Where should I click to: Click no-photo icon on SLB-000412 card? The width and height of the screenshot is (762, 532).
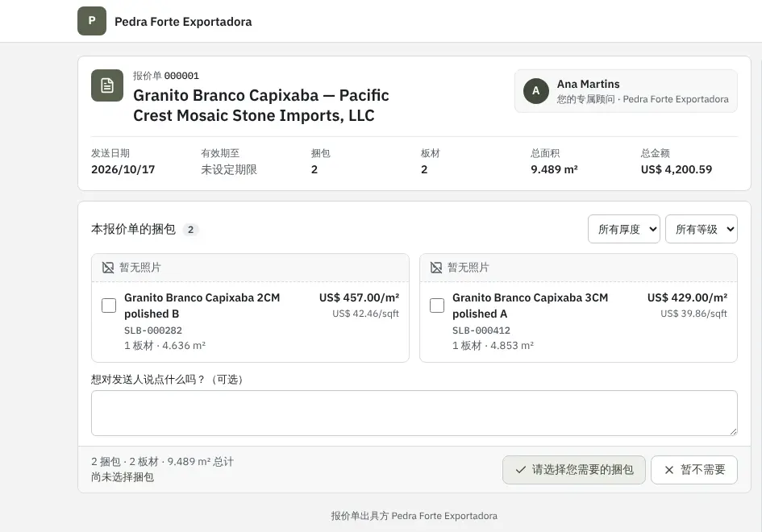click(436, 268)
